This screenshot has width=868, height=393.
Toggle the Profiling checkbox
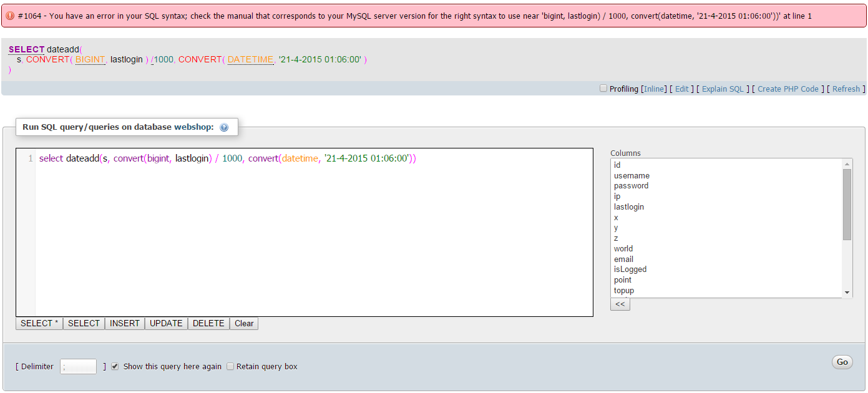pos(603,89)
